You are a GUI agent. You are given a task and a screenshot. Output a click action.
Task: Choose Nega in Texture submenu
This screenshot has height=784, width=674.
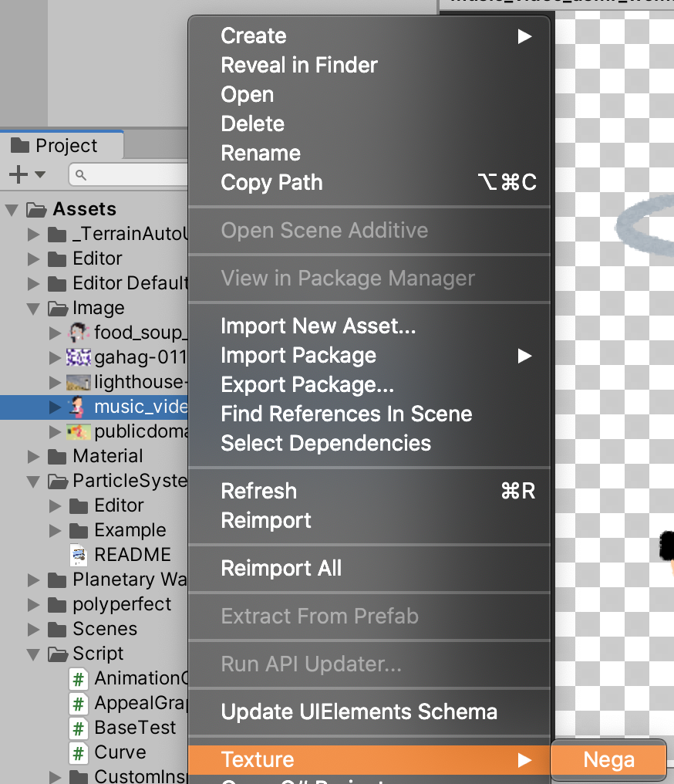[608, 760]
